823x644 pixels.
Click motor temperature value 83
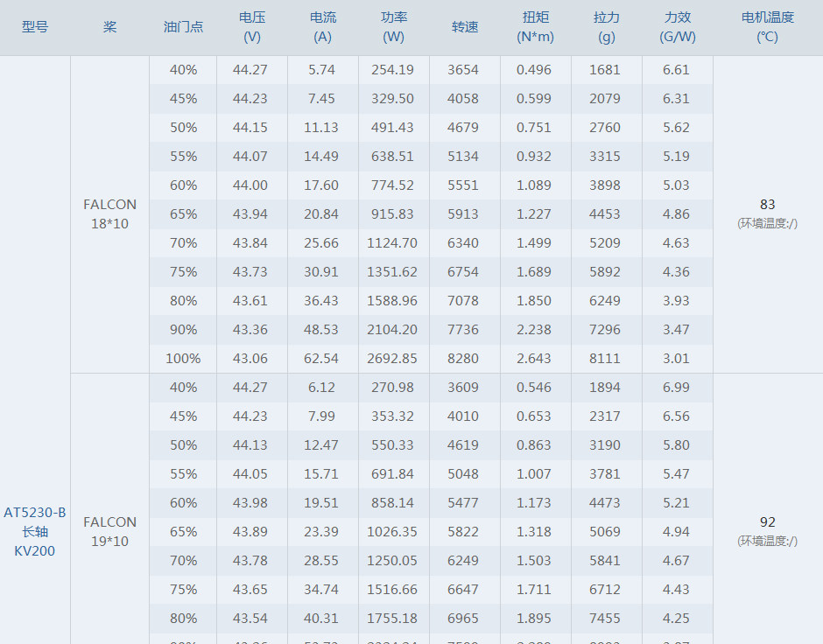point(767,204)
